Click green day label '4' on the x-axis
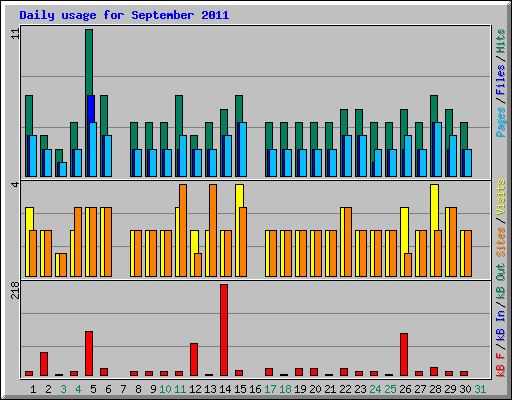Image resolution: width=512 pixels, height=400 pixels. click(78, 389)
